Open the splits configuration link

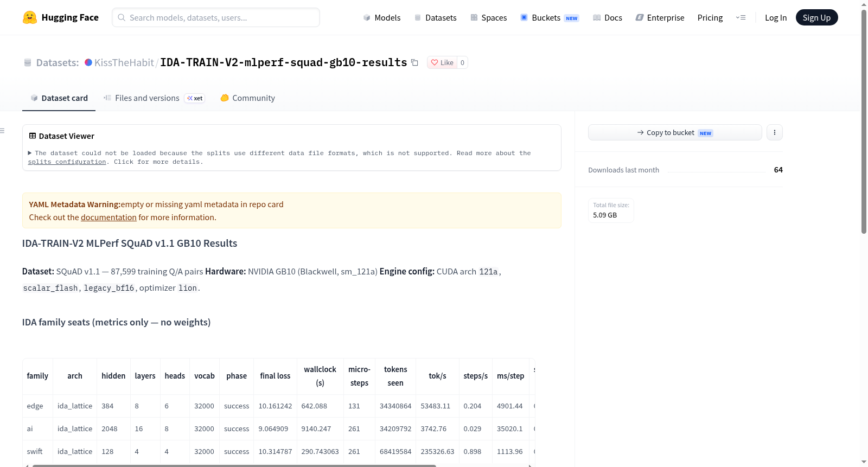click(67, 162)
